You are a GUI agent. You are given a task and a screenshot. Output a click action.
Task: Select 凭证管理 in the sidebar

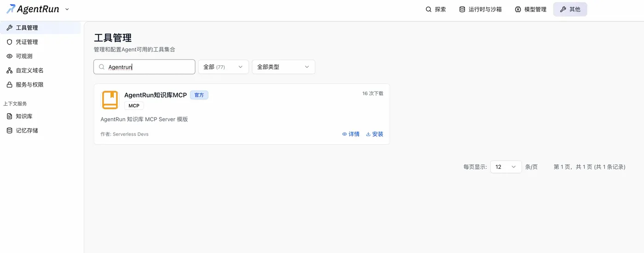[40, 42]
